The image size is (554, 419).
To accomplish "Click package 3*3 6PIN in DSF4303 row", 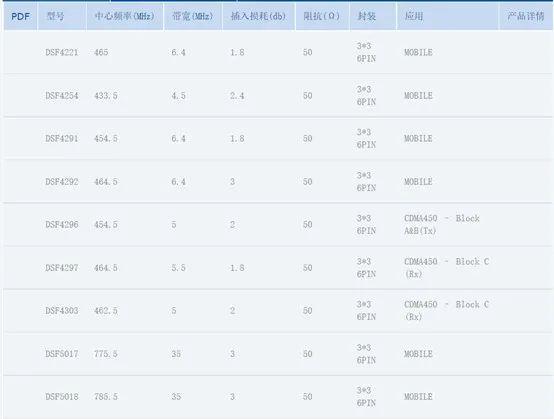I will point(366,311).
